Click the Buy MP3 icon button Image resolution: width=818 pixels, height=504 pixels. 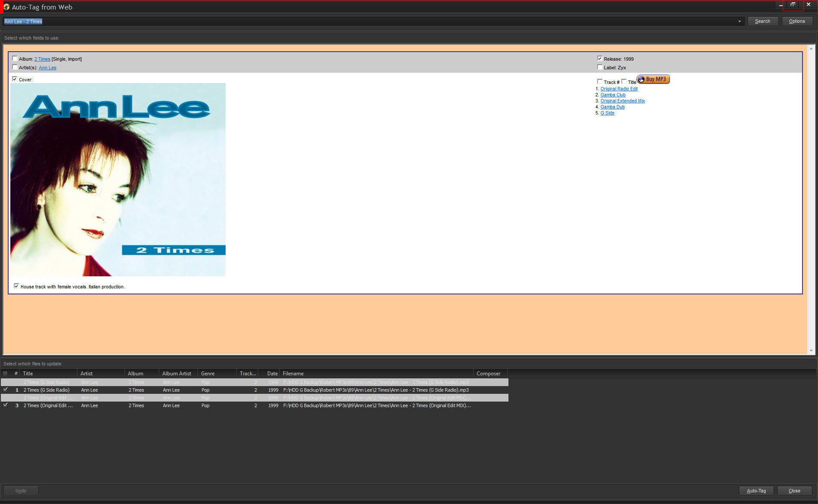click(x=653, y=79)
